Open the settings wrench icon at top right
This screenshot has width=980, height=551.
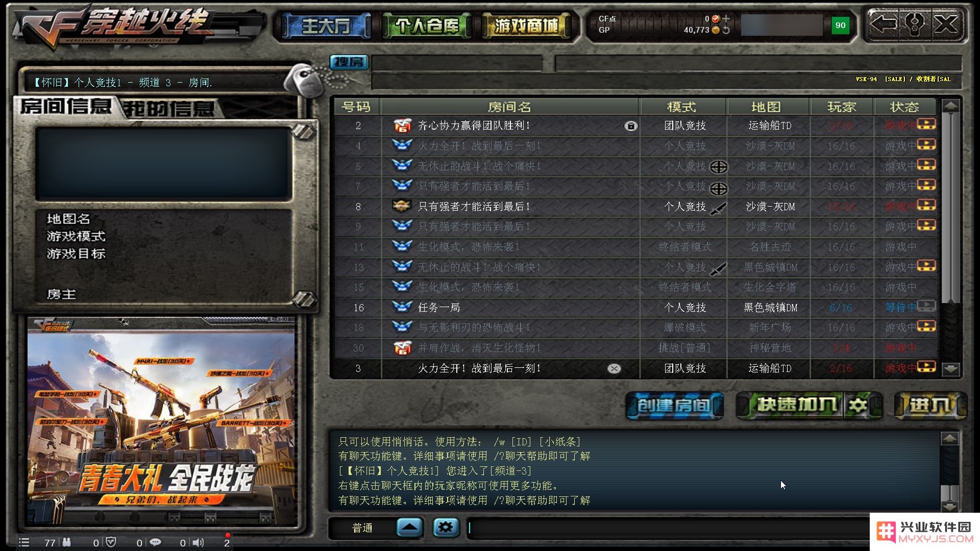(915, 24)
